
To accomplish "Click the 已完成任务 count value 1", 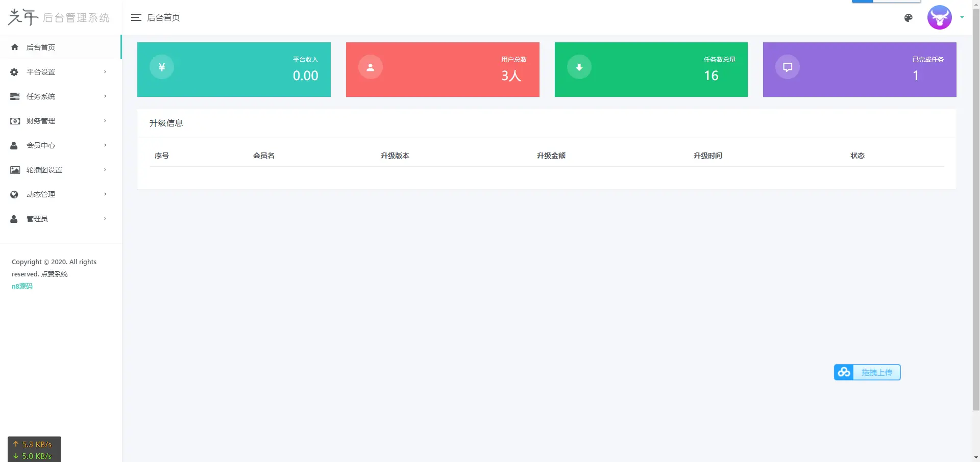I will coord(916,75).
